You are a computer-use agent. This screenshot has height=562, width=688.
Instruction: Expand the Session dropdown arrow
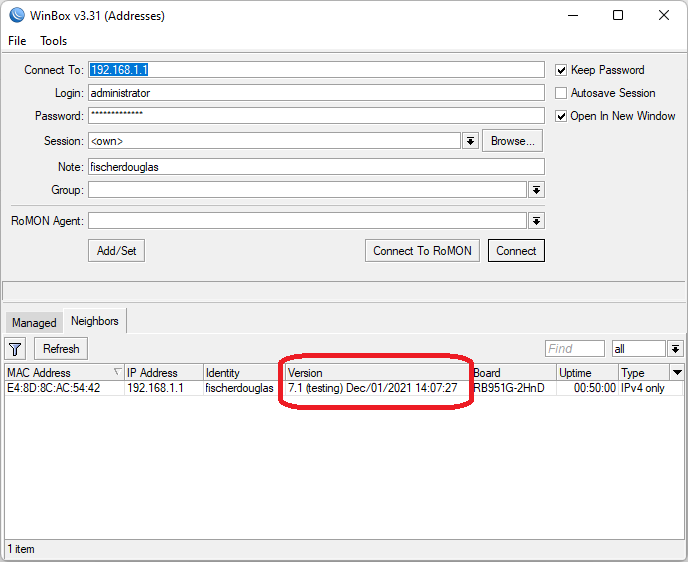coord(470,141)
